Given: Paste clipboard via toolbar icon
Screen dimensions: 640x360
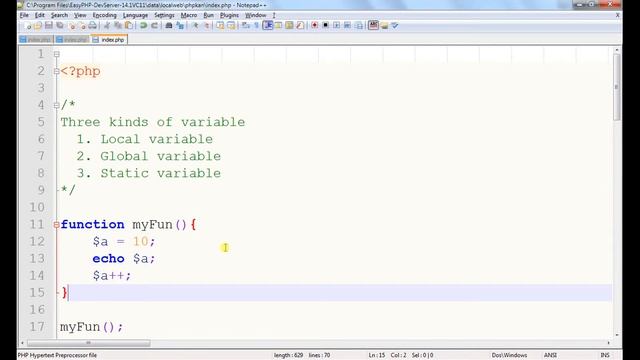Looking at the screenshot, I should click(129, 26).
